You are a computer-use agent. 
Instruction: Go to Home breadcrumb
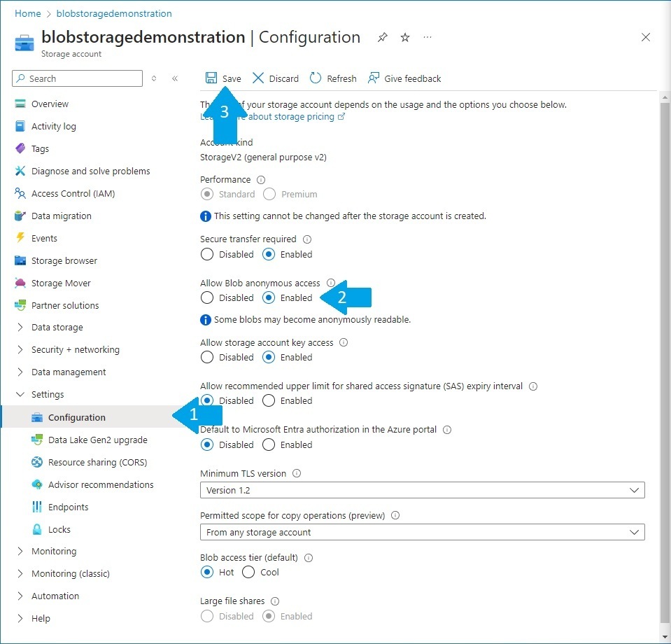[x=28, y=14]
